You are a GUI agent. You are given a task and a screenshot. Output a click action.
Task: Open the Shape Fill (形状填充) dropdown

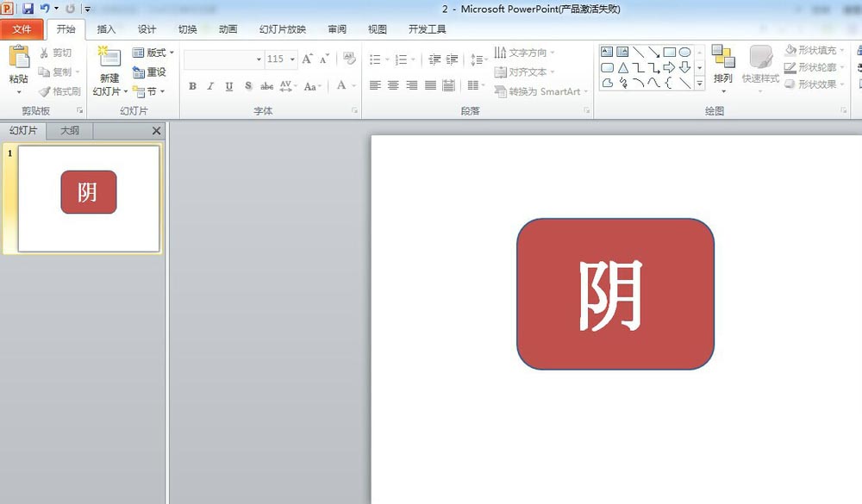[x=814, y=51]
